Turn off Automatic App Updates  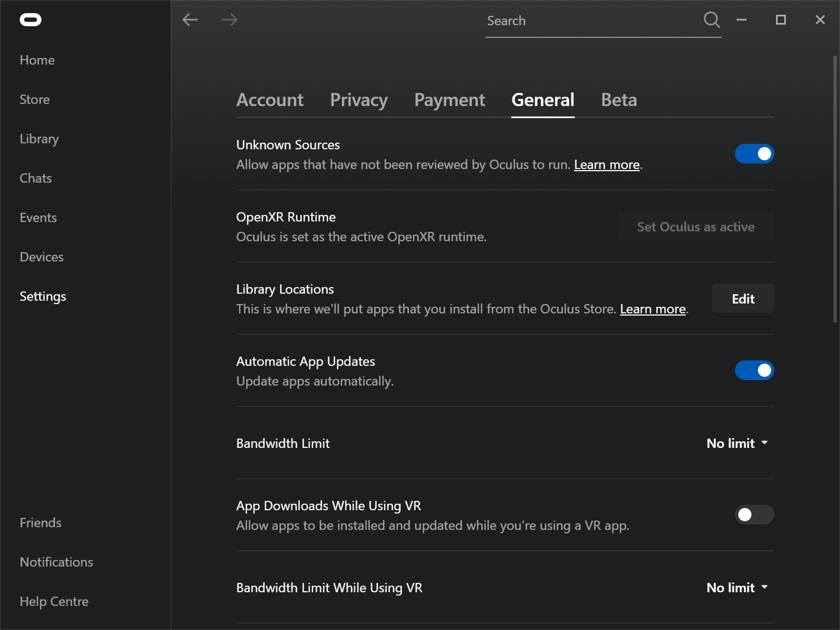click(755, 370)
